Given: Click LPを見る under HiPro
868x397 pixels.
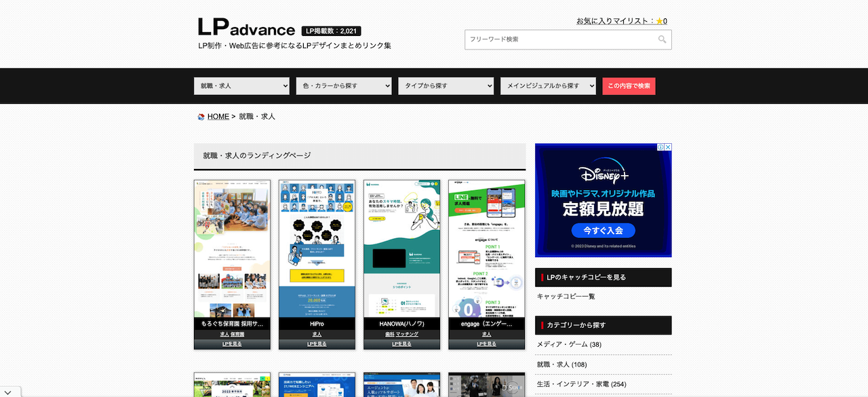Looking at the screenshot, I should (x=317, y=343).
